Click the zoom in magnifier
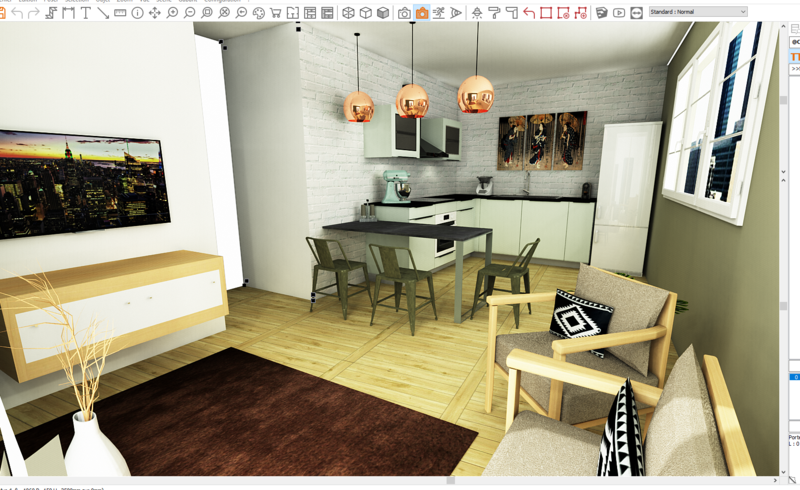This screenshot has height=490, width=800. click(172, 13)
